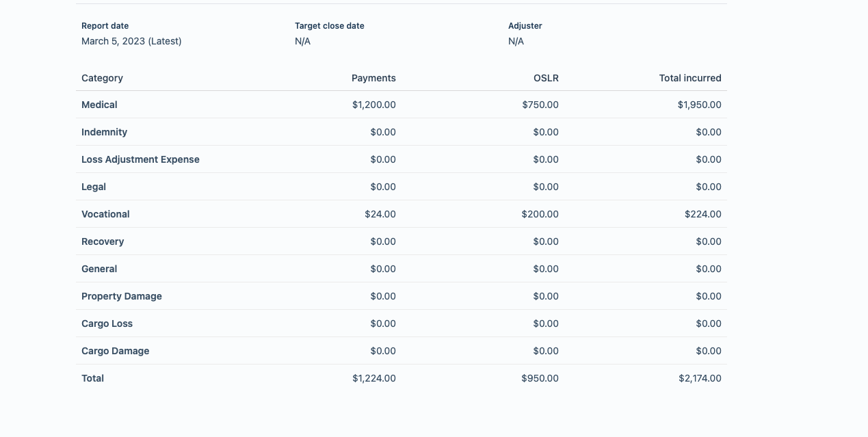Click Vocational total incurred $224.00
868x437 pixels.
703,214
